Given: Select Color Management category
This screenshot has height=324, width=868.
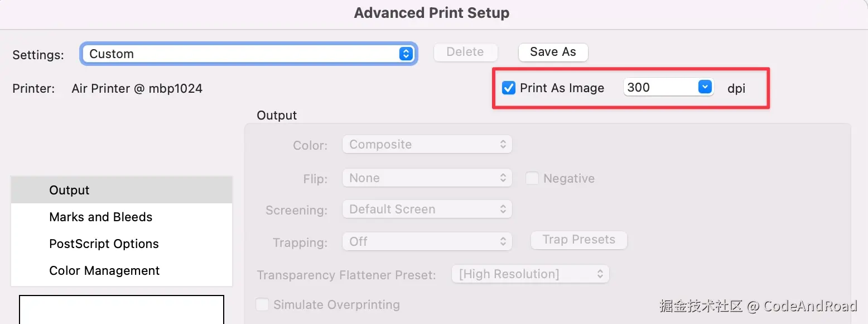Looking at the screenshot, I should click(105, 271).
